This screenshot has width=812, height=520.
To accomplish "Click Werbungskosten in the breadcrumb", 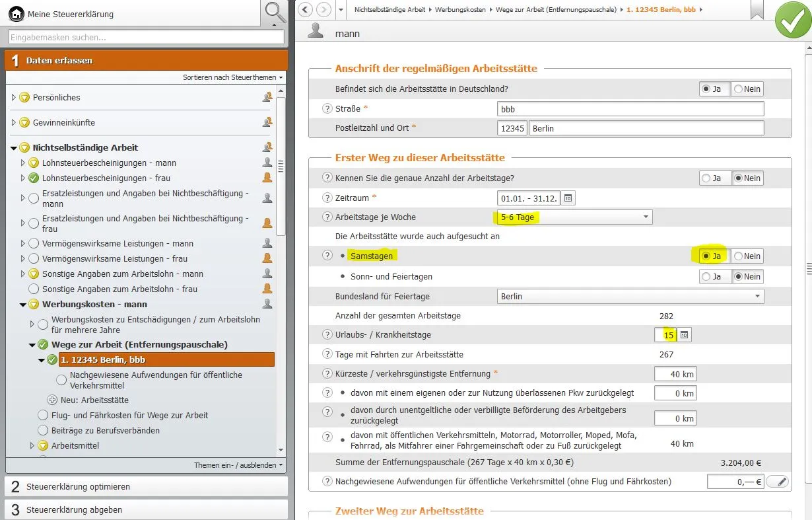I will click(460, 10).
